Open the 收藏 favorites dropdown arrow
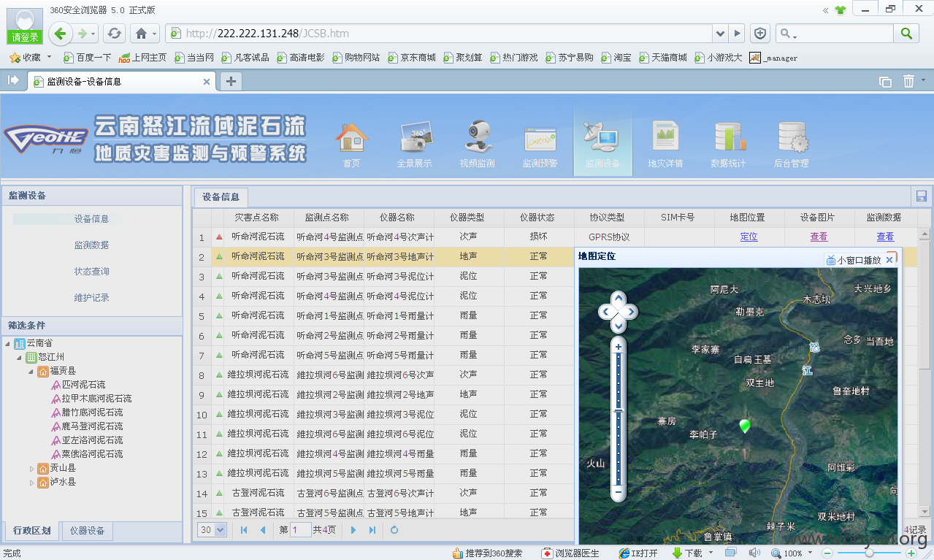This screenshot has width=934, height=560. tap(50, 57)
